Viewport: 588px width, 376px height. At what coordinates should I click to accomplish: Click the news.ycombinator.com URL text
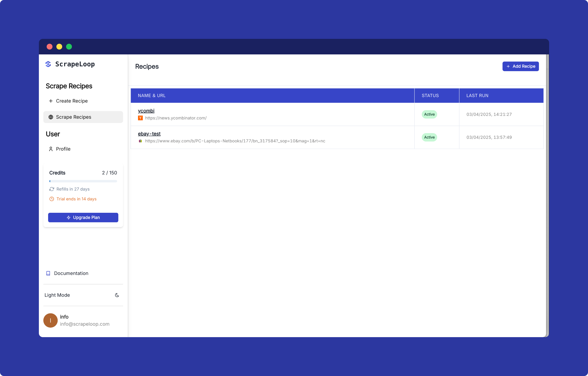click(176, 118)
